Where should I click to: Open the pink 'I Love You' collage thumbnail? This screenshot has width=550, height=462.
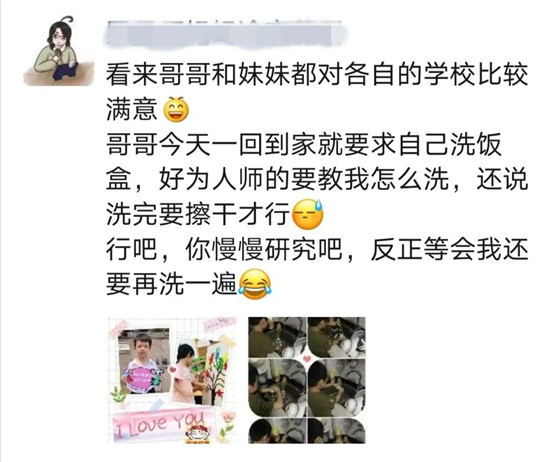click(x=172, y=380)
